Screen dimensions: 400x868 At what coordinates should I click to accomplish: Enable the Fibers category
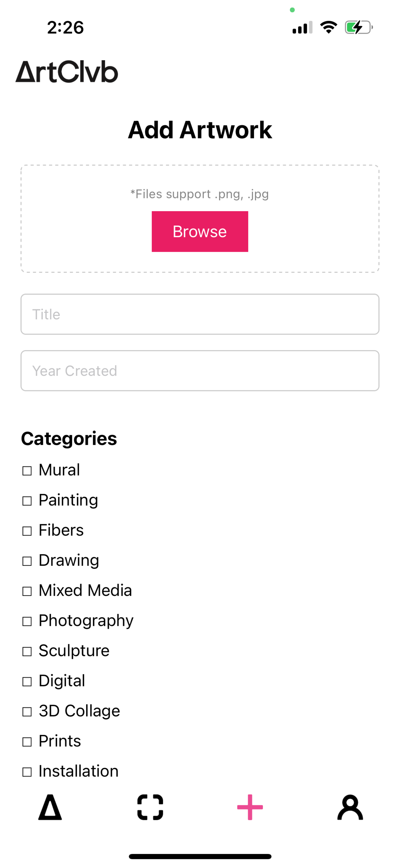[x=27, y=531]
